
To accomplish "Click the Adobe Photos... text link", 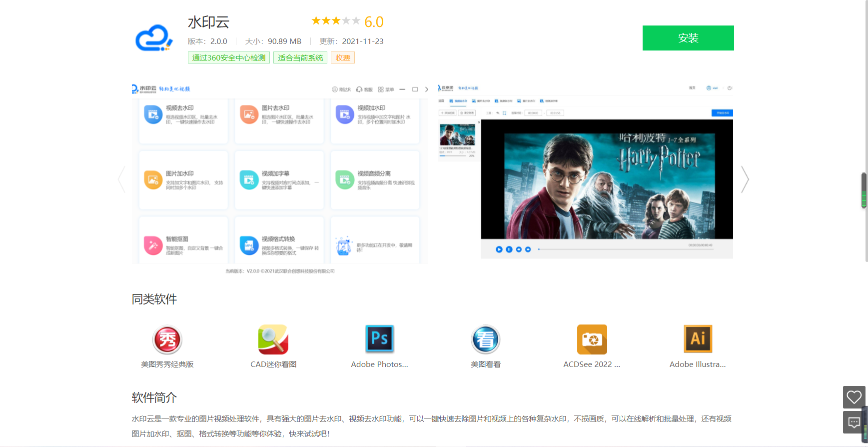I will [380, 364].
